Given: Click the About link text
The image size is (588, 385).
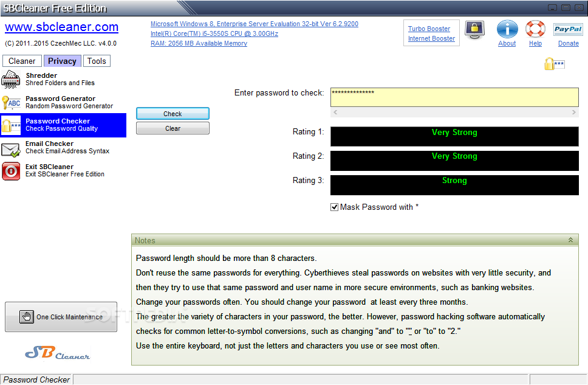Looking at the screenshot, I should (507, 44).
